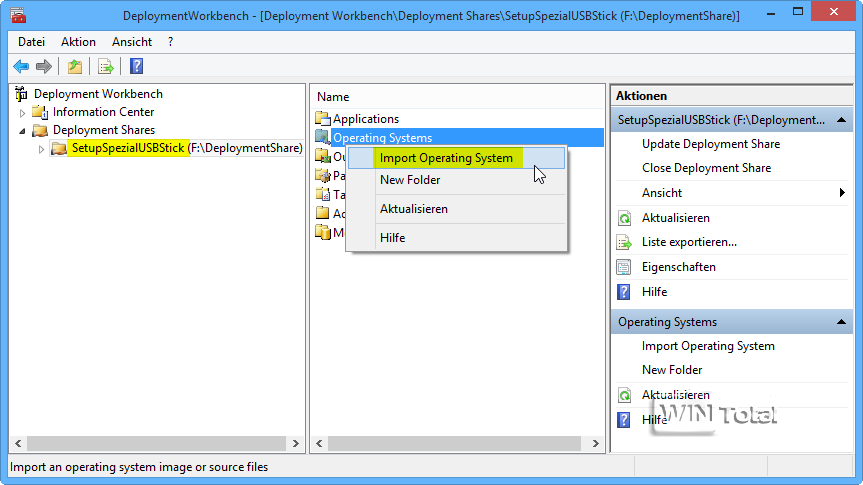Click New Folder in Aktionen pane

coord(672,370)
